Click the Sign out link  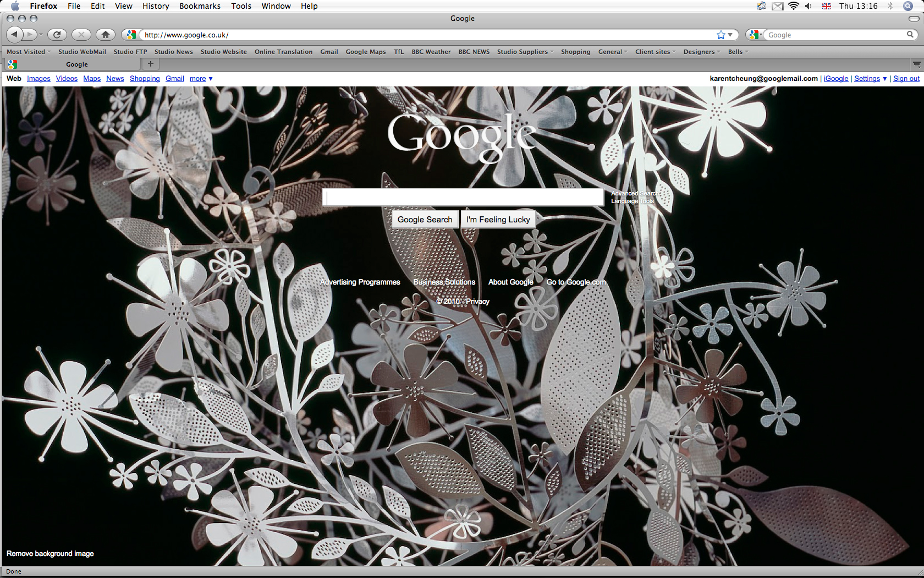coord(906,79)
